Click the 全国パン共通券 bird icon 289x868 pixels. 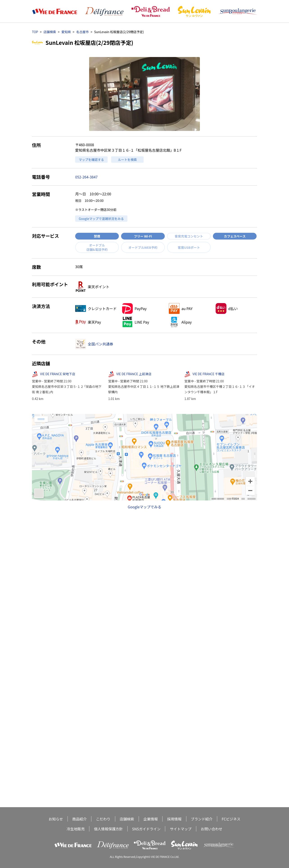click(80, 344)
